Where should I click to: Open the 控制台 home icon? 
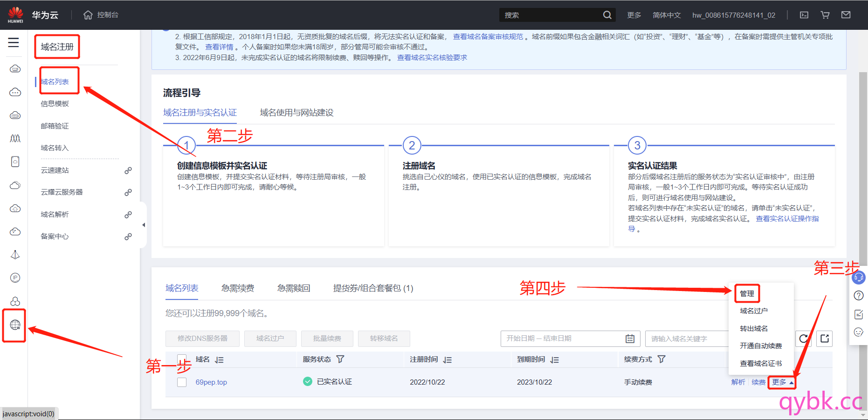[88, 15]
